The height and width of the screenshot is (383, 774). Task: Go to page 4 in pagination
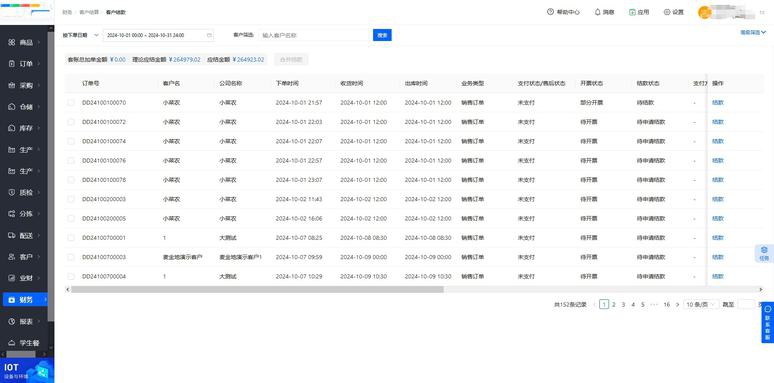coord(633,305)
